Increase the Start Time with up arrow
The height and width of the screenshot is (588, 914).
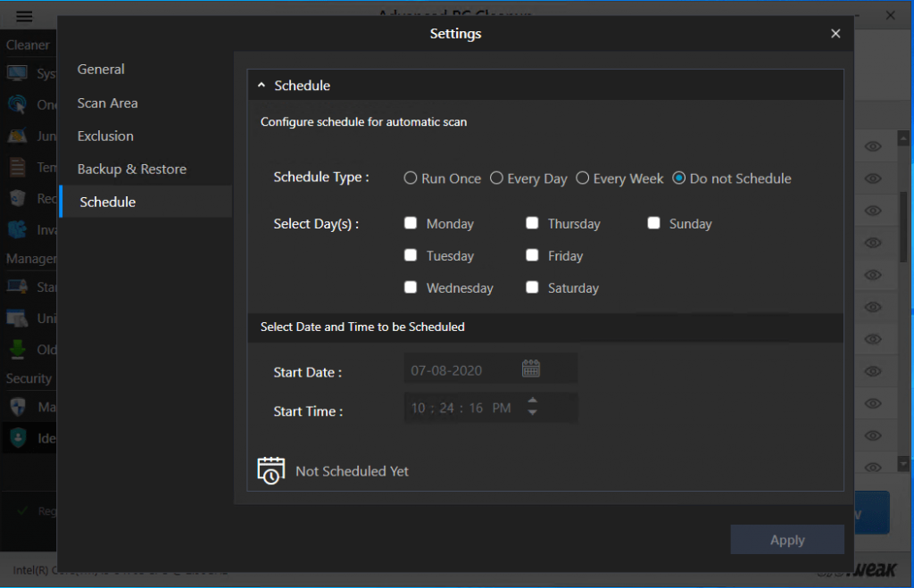click(532, 401)
